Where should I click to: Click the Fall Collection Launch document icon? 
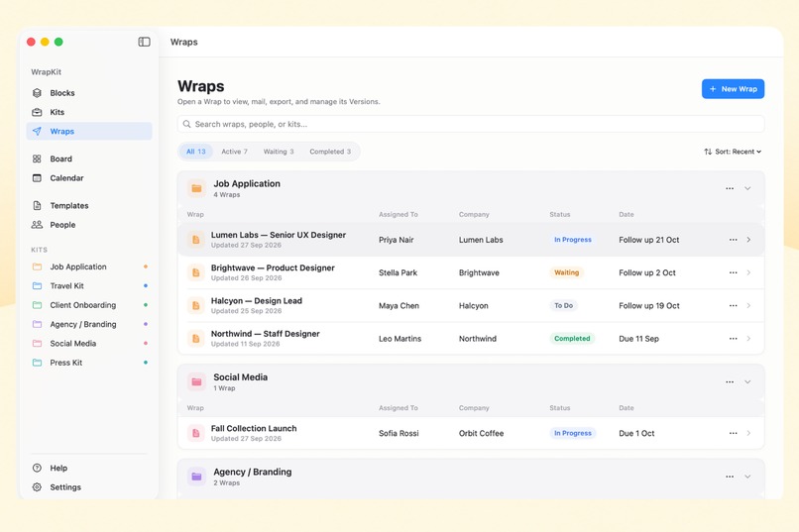coord(195,433)
